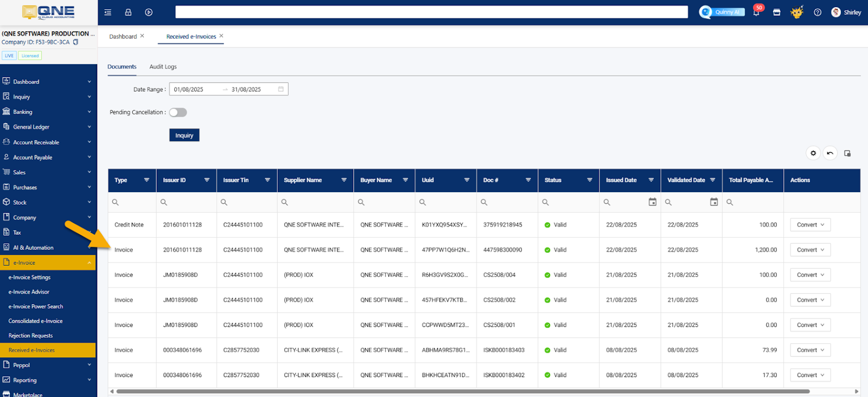This screenshot has height=397, width=868.
Task: Expand the Inquiry sidebar menu
Action: [x=48, y=97]
